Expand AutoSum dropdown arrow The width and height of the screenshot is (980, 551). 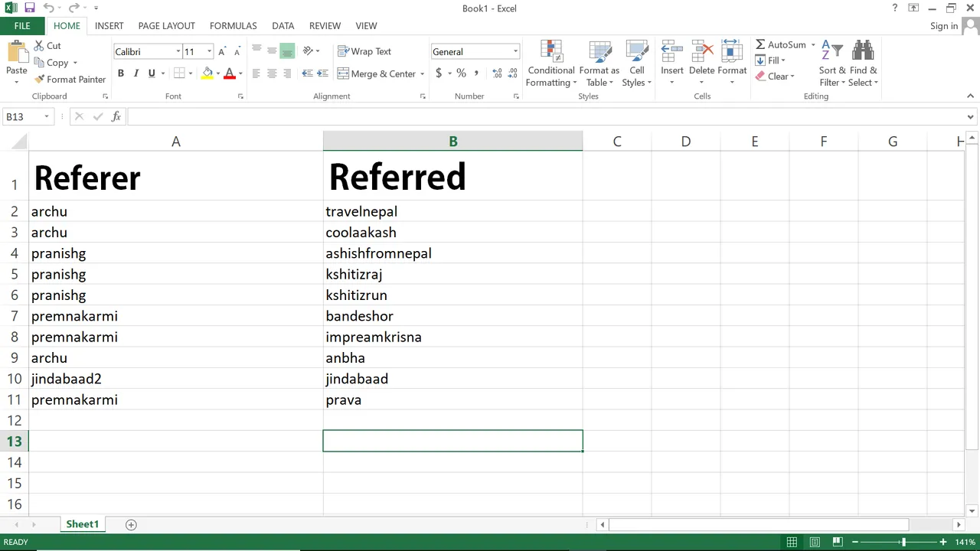pos(813,45)
